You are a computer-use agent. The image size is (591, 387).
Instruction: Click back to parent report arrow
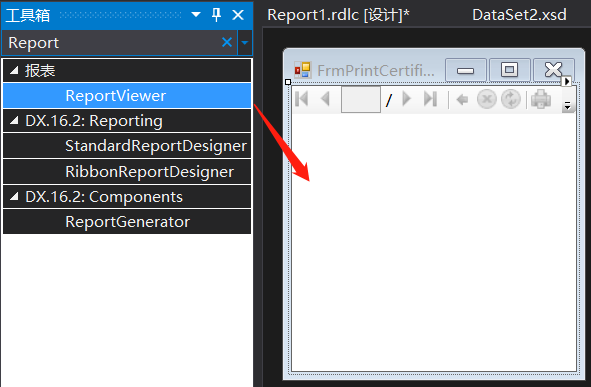(462, 99)
